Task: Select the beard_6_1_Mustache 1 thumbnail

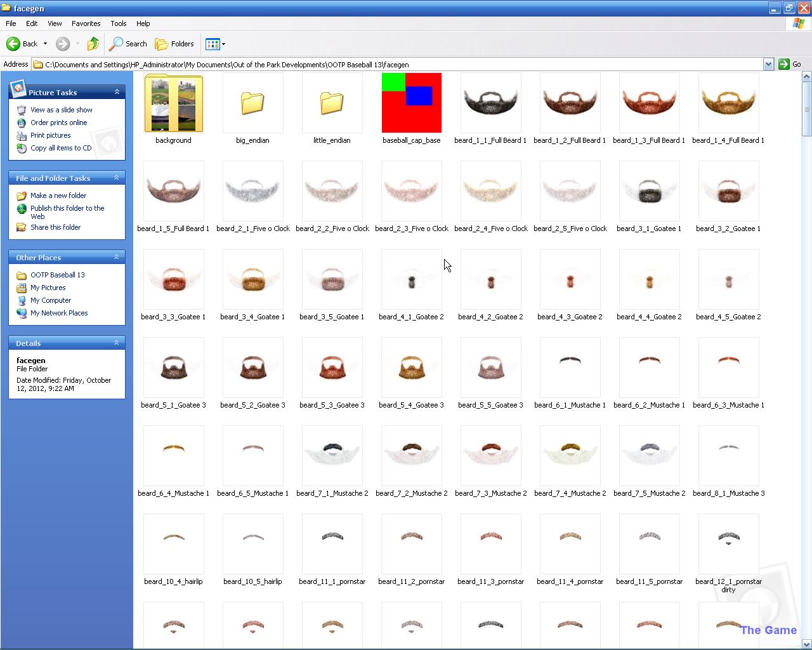Action: [x=570, y=368]
